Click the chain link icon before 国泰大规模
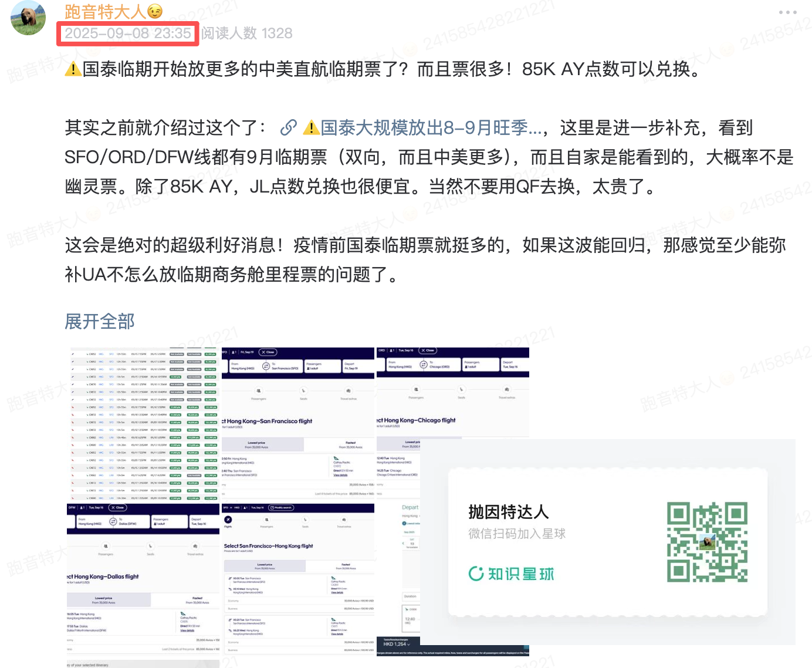This screenshot has width=812, height=668. pos(288,127)
